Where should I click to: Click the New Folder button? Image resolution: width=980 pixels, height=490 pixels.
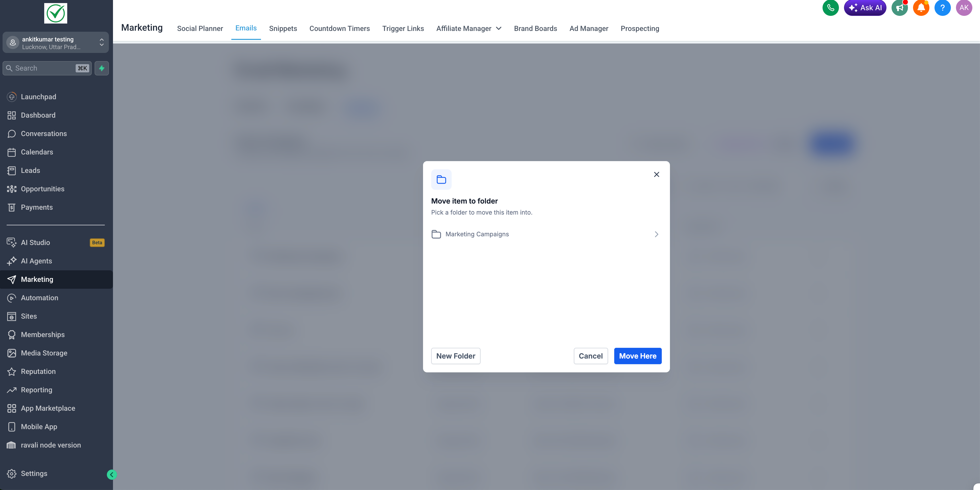[455, 356]
